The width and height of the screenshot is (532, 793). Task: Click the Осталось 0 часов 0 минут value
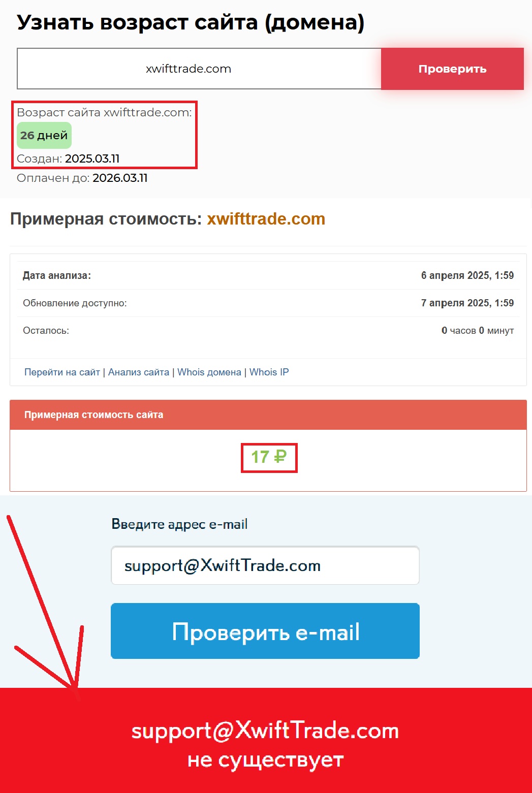[478, 330]
